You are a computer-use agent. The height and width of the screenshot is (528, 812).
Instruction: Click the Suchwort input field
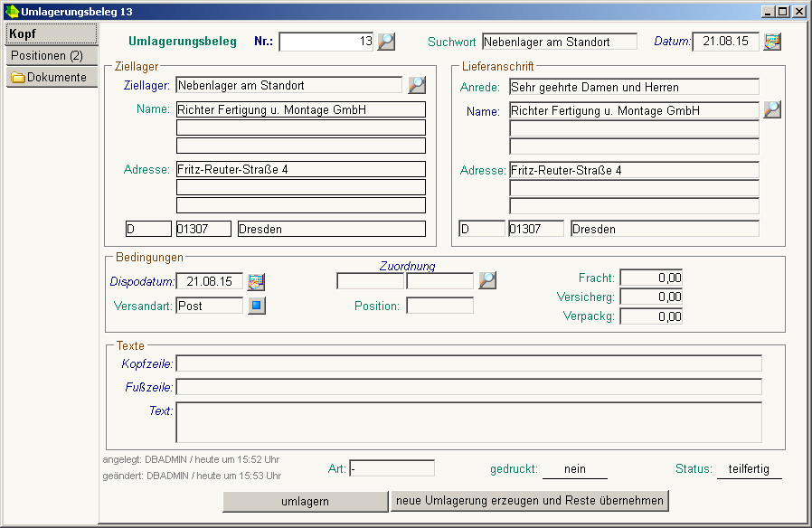click(560, 42)
